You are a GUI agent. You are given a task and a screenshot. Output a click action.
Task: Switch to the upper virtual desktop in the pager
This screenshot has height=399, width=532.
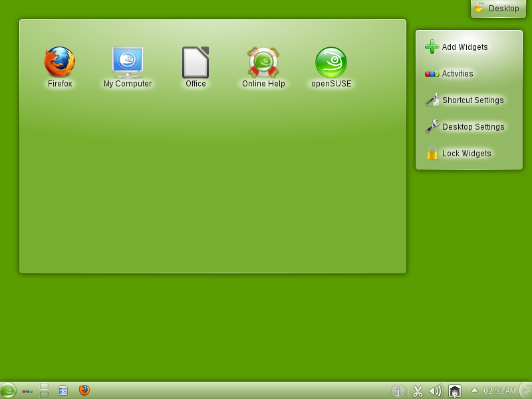pos(44,386)
